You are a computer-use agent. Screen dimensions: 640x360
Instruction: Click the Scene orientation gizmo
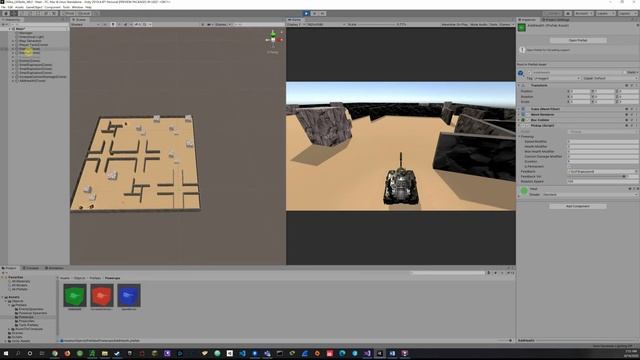(x=273, y=40)
